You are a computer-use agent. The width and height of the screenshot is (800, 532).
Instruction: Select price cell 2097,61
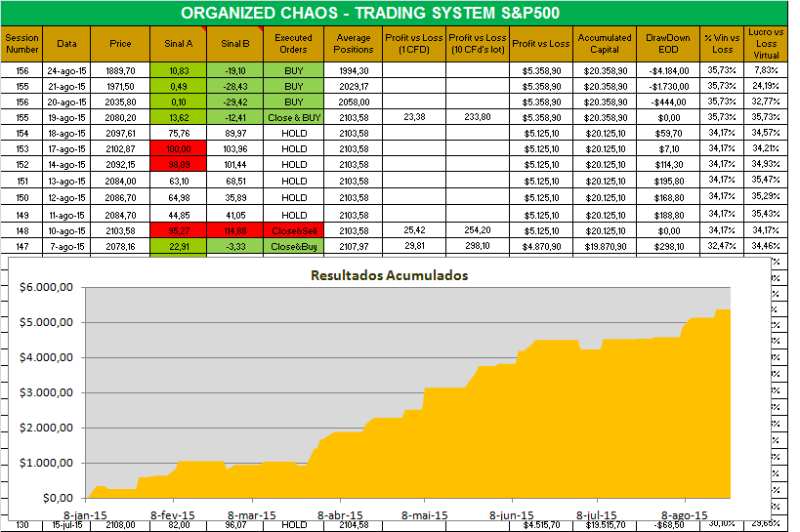click(120, 133)
